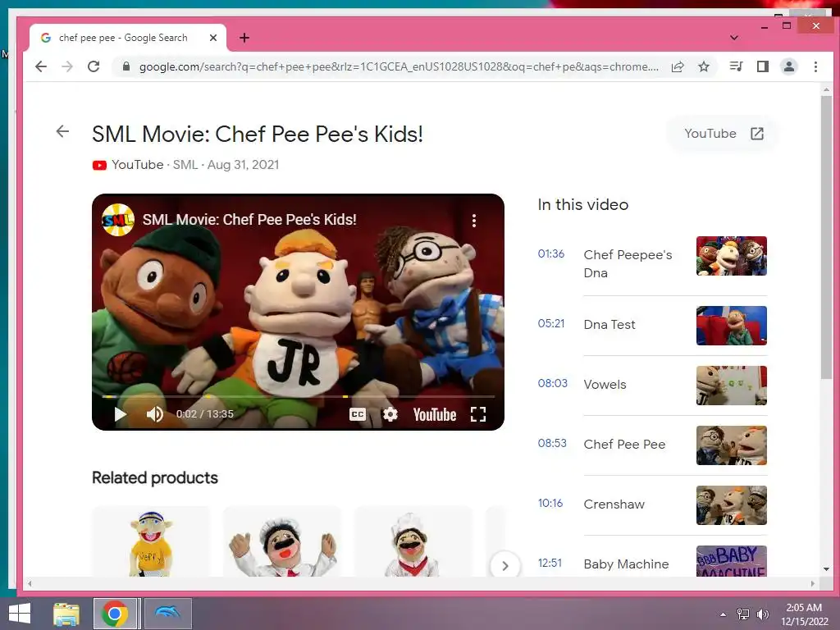Open File Explorer from taskbar
840x630 pixels.
point(66,614)
